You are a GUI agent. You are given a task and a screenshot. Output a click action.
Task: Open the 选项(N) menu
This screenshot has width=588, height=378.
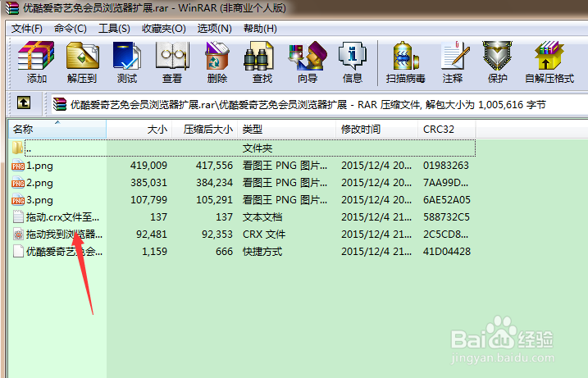[215, 29]
